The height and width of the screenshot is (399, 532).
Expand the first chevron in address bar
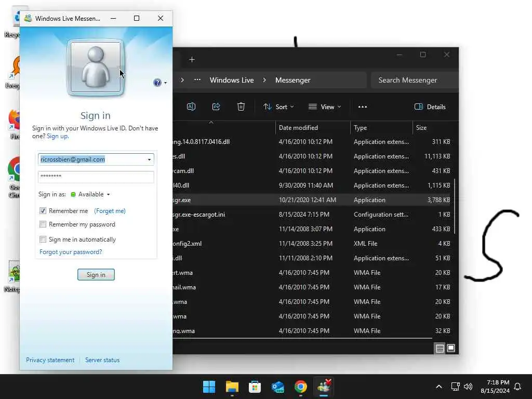[182, 80]
